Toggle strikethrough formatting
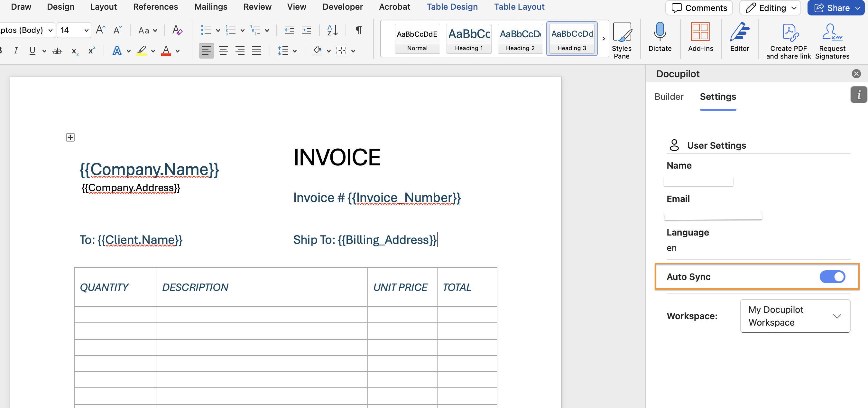The width and height of the screenshot is (868, 408). (57, 51)
